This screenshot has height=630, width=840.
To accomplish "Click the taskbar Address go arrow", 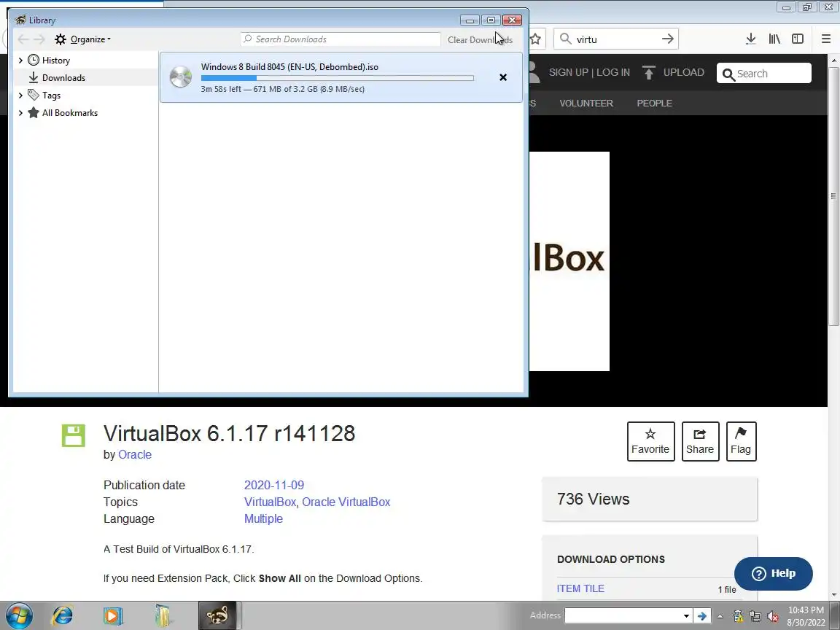I will point(702,616).
